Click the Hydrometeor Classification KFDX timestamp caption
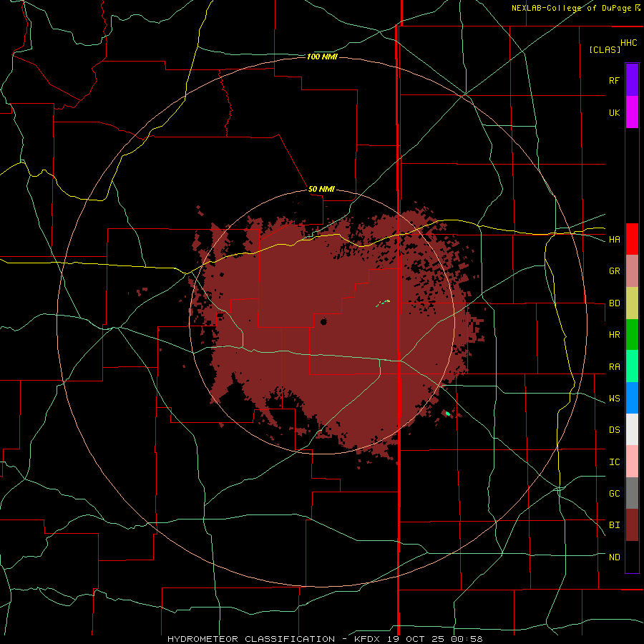 pos(325,639)
